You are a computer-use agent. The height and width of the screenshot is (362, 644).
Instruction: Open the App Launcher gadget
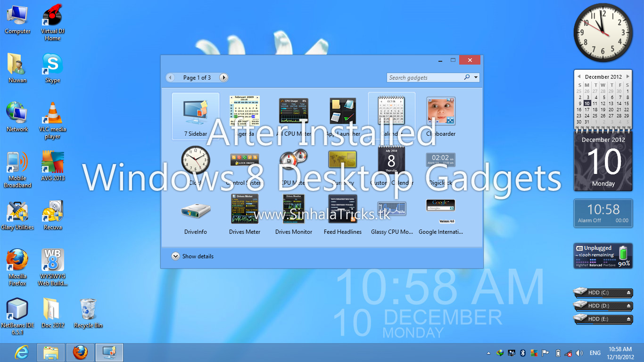click(x=343, y=111)
